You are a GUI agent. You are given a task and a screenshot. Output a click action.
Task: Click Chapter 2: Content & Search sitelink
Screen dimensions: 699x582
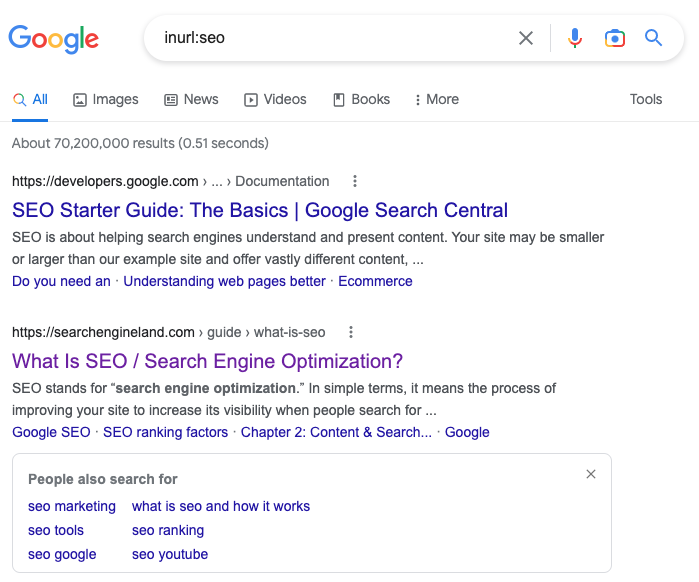(x=336, y=432)
